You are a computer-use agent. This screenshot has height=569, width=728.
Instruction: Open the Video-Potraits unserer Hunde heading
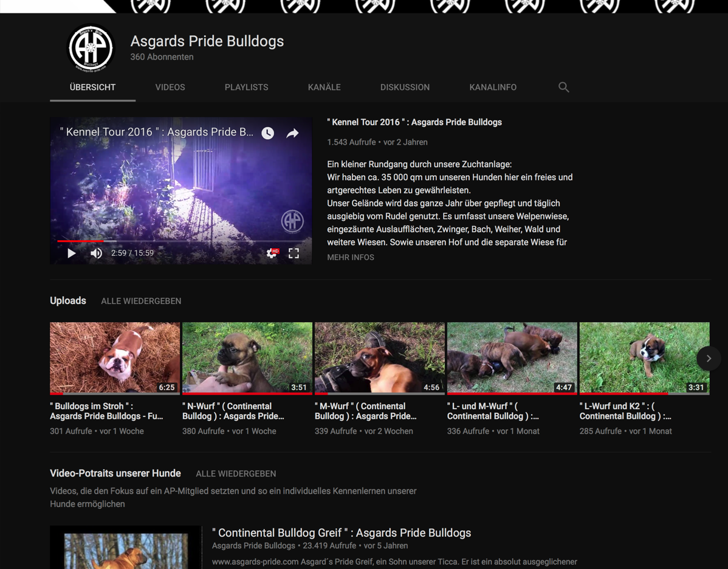point(115,474)
